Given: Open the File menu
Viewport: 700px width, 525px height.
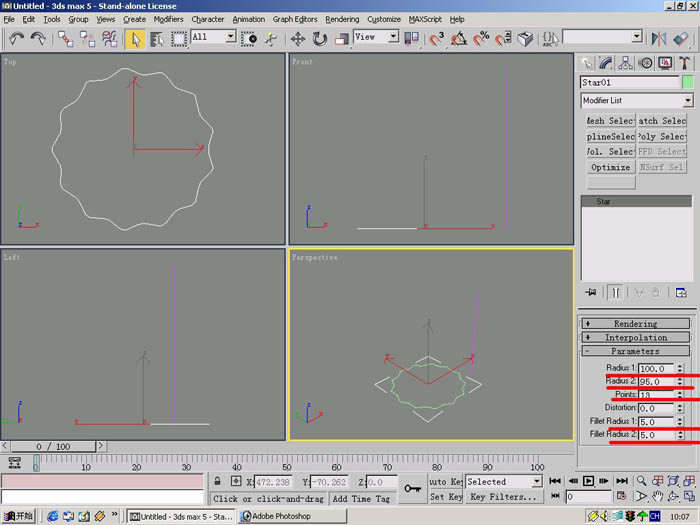Looking at the screenshot, I should pos(9,19).
